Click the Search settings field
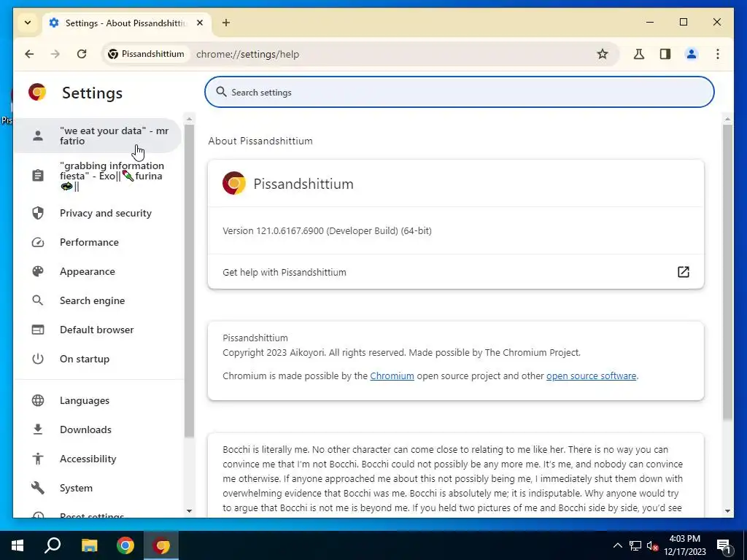The height and width of the screenshot is (560, 747). [460, 92]
